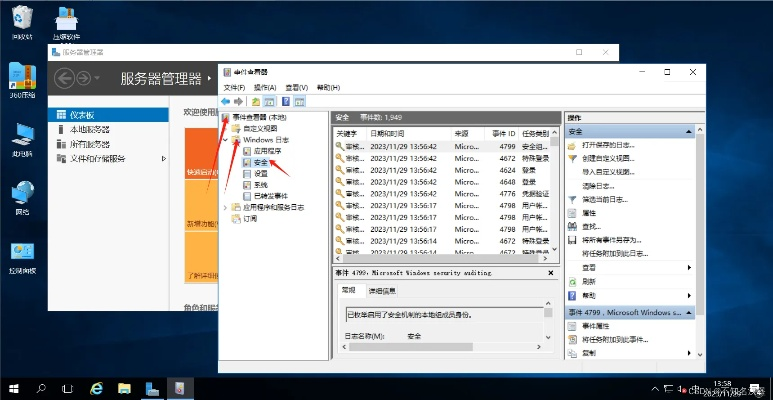Click the Back arrow in Event Viewer toolbar
Viewport: 773px width, 400px height.
coord(225,102)
